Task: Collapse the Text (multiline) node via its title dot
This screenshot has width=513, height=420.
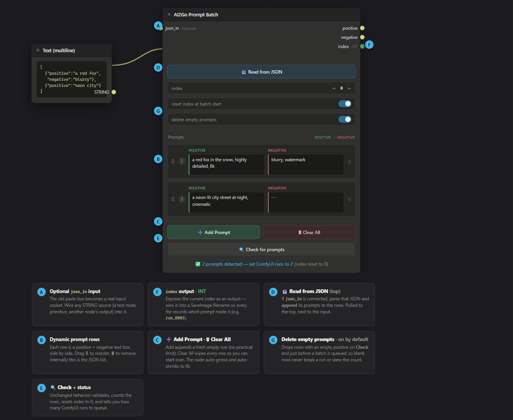Action: pos(38,50)
